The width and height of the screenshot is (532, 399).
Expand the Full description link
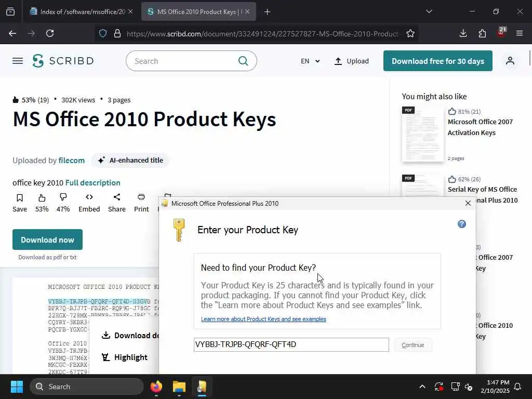pyautogui.click(x=92, y=182)
